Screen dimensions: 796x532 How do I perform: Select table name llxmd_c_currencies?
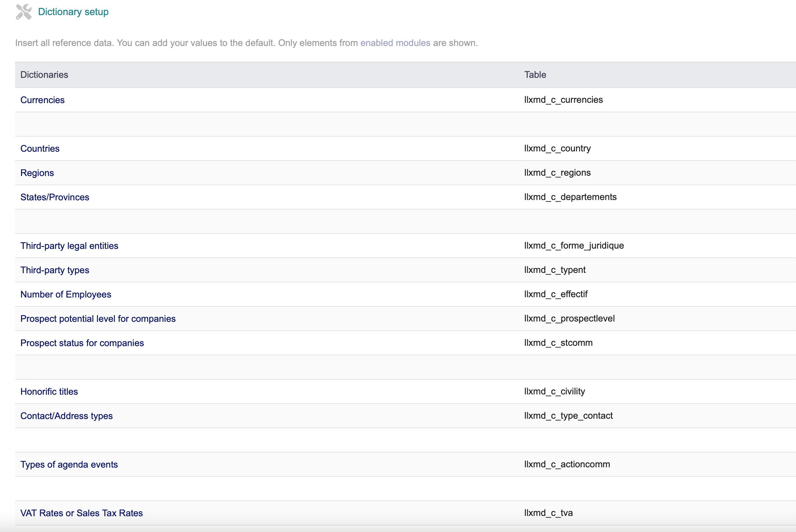564,100
